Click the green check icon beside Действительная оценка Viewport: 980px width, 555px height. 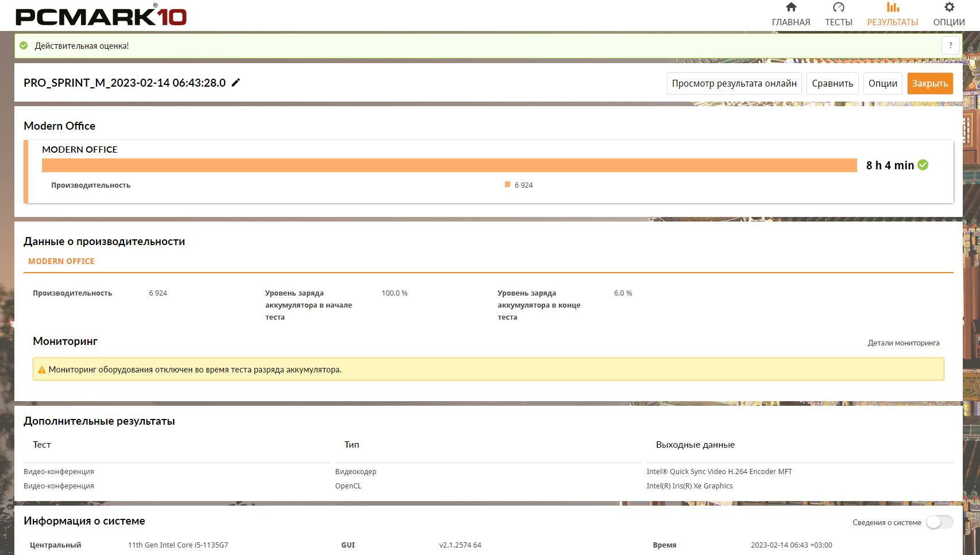[24, 45]
